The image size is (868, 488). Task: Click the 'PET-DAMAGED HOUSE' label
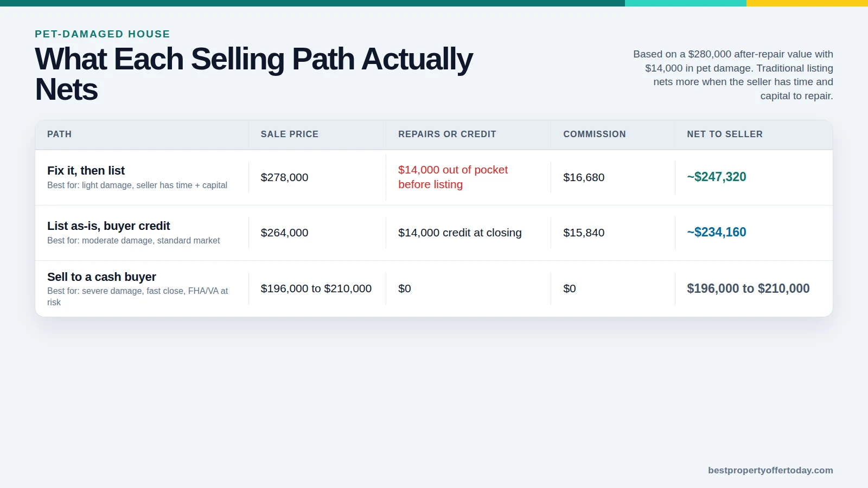[103, 34]
